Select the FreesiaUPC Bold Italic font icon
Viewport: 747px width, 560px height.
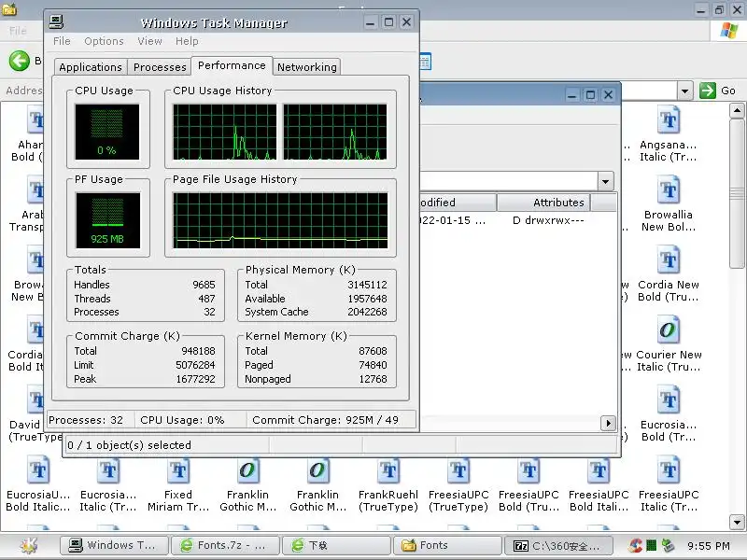point(599,469)
